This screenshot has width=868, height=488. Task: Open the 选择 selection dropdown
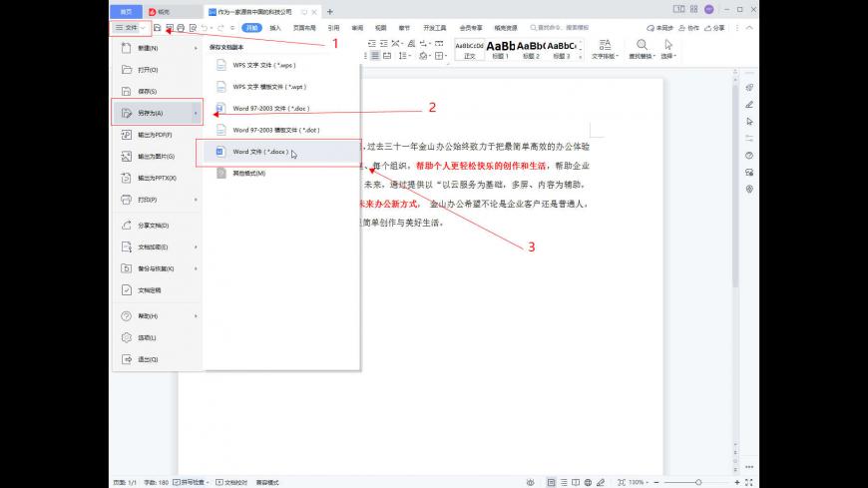tap(668, 49)
